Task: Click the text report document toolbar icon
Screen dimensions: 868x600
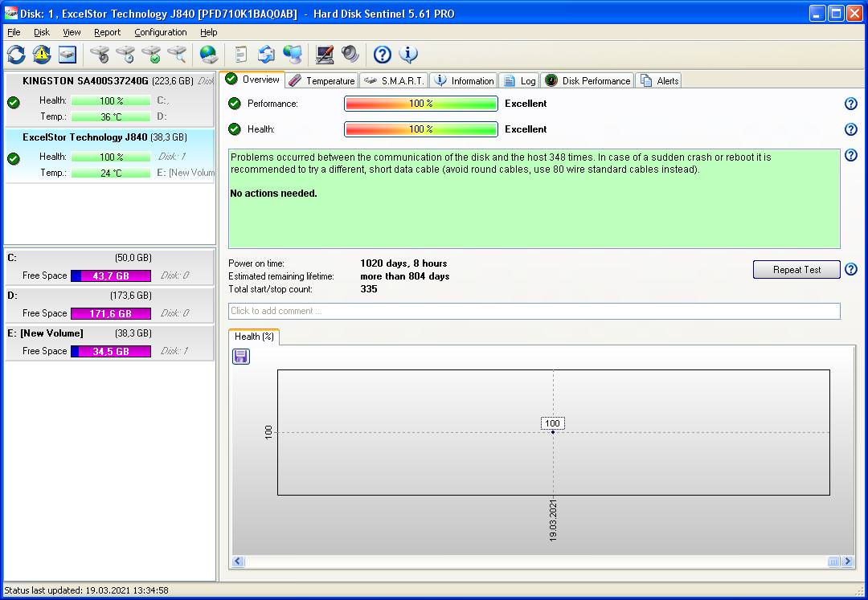Action: (x=240, y=54)
